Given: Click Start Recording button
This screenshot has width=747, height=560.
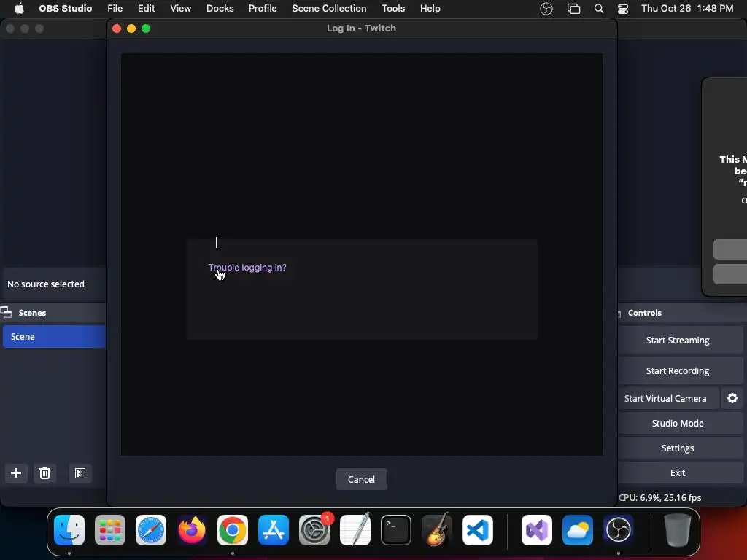Looking at the screenshot, I should coord(678,370).
